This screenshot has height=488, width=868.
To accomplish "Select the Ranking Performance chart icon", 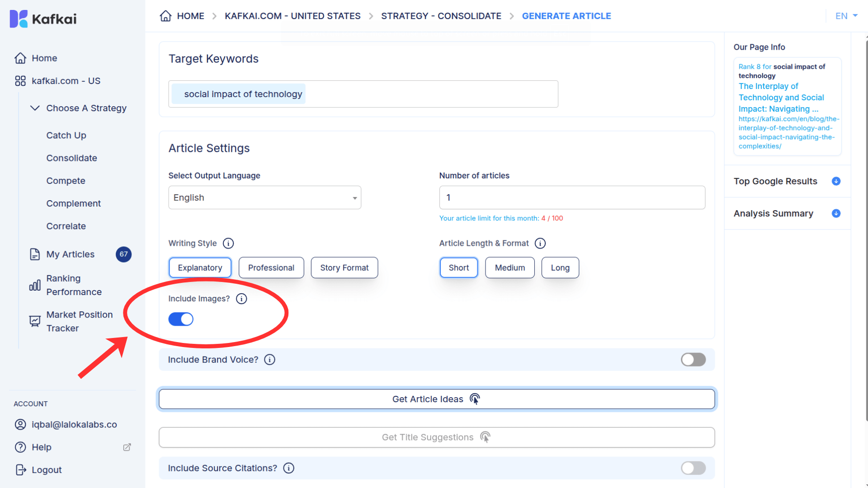I will point(35,285).
